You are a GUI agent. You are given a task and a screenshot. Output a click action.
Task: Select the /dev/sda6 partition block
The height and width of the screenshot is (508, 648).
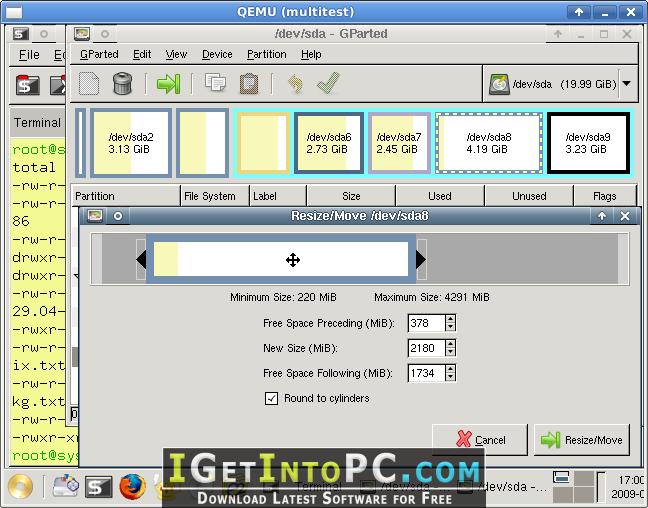329,143
